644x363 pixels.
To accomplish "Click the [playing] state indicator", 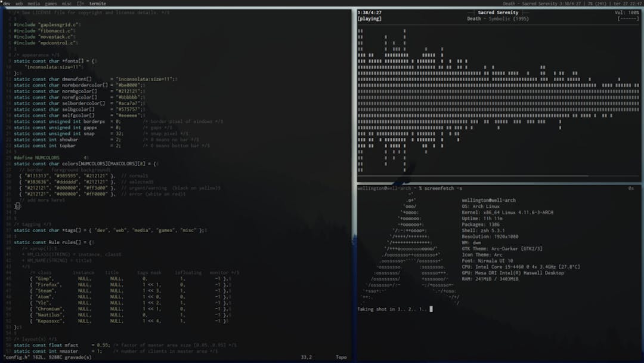I will pos(370,19).
